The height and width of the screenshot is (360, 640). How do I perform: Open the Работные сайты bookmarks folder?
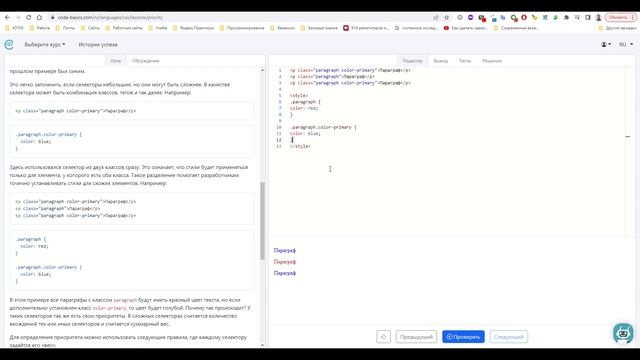point(124,28)
